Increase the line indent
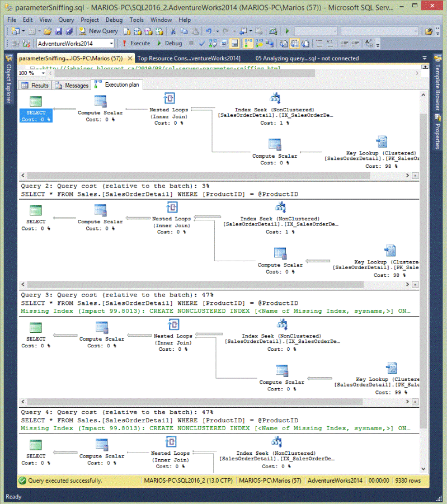This screenshot has height=504, width=447. coord(355,43)
